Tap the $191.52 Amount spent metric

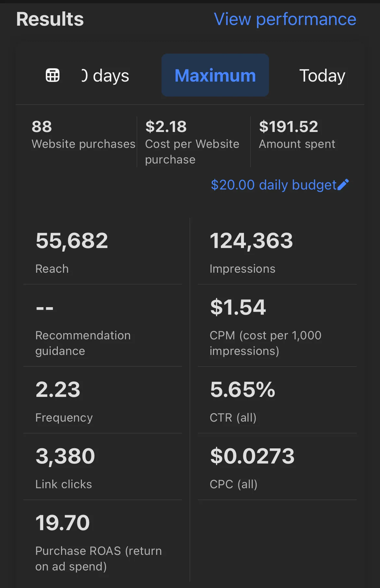pos(297,135)
